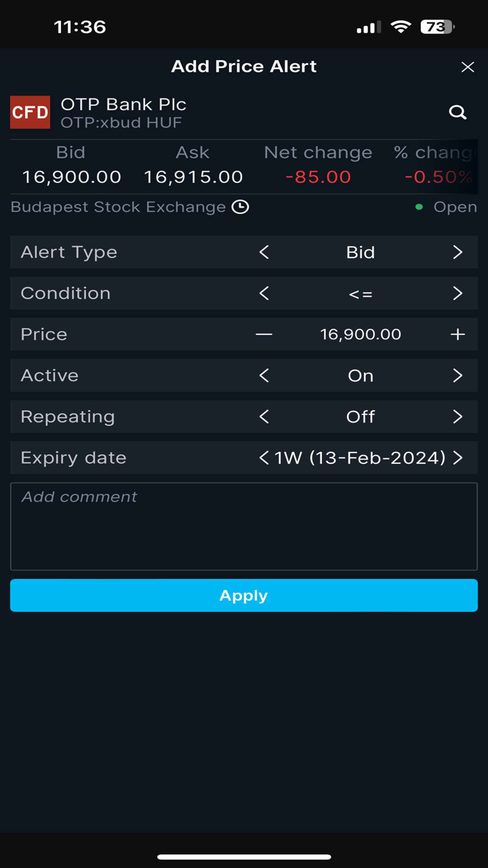Toggle Repeating with left arrow

tap(264, 416)
